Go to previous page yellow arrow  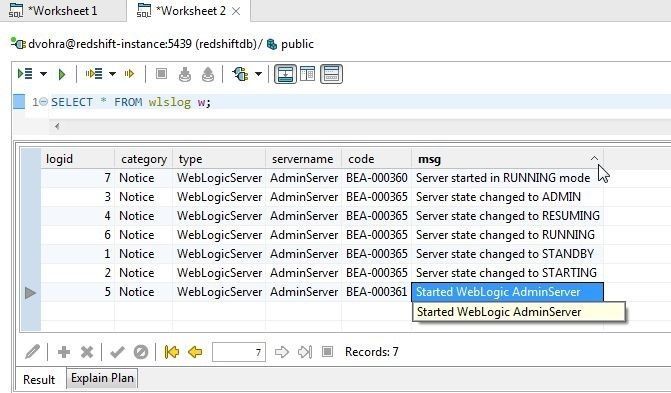[195, 352]
